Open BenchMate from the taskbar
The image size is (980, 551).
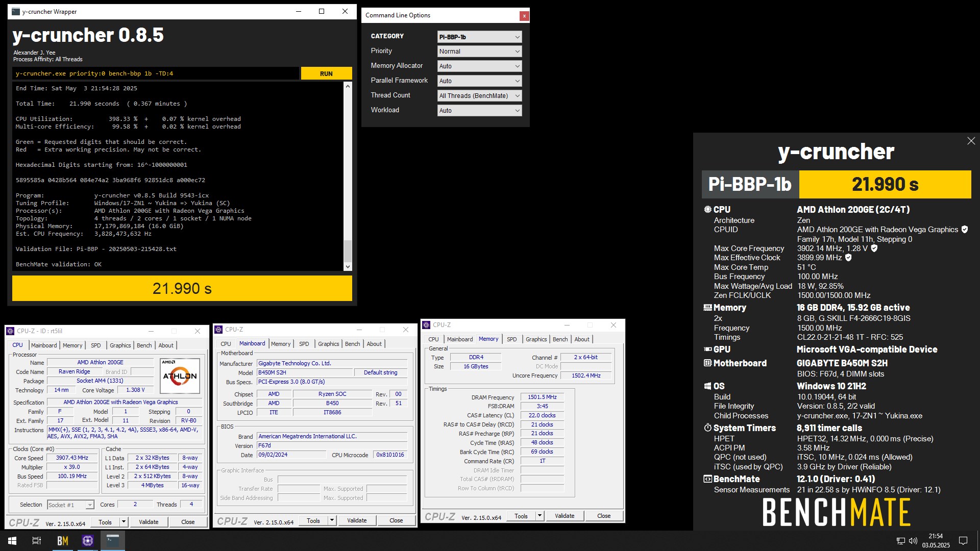[62, 541]
